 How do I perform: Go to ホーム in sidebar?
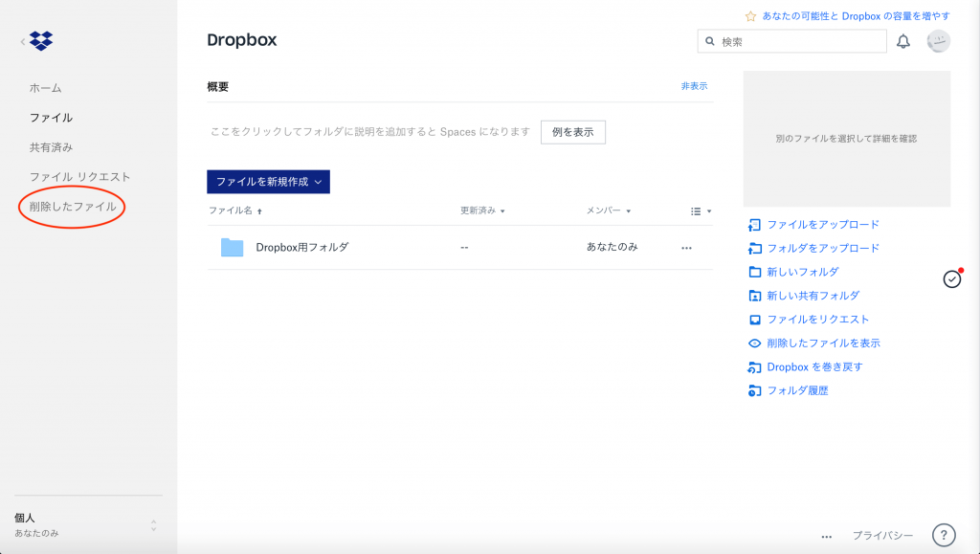coord(46,88)
